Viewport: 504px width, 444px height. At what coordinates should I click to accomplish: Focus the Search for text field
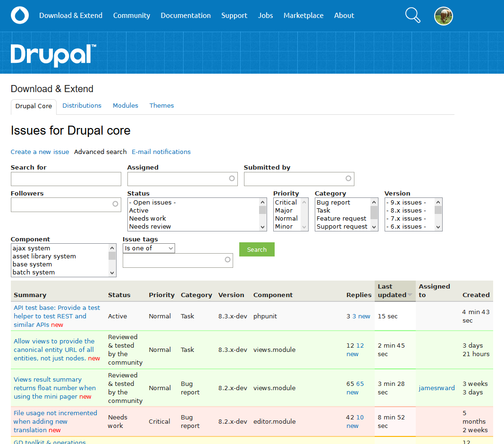coord(66,179)
